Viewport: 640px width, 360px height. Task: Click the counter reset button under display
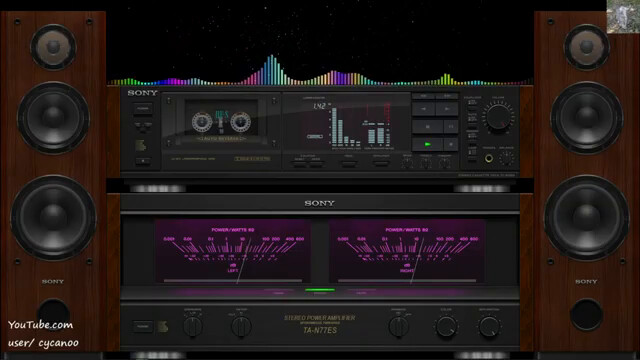(300, 164)
